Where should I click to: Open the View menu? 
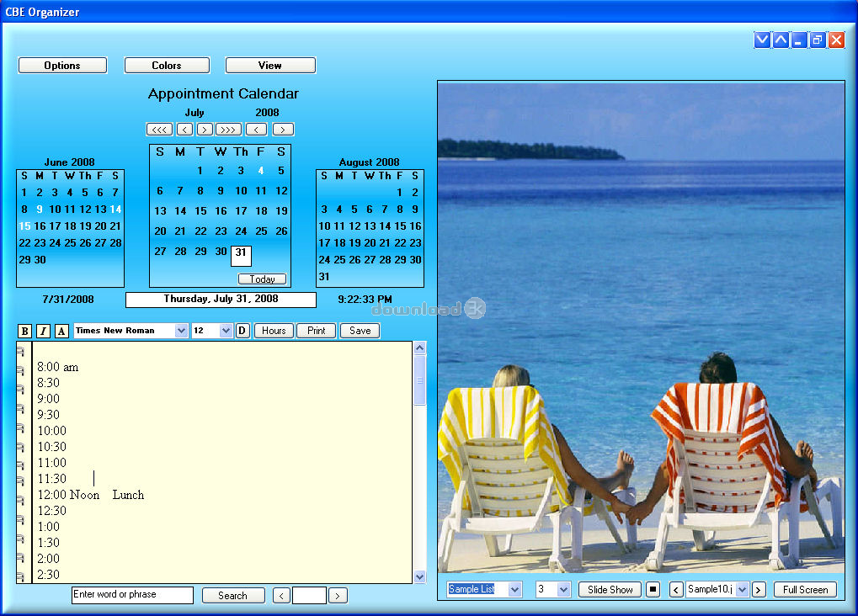click(270, 65)
